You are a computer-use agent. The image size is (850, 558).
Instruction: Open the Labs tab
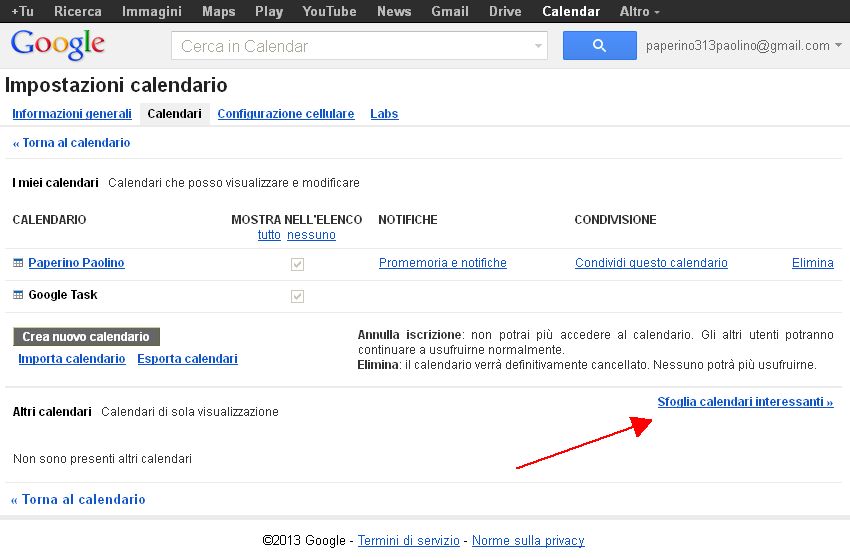pos(384,114)
